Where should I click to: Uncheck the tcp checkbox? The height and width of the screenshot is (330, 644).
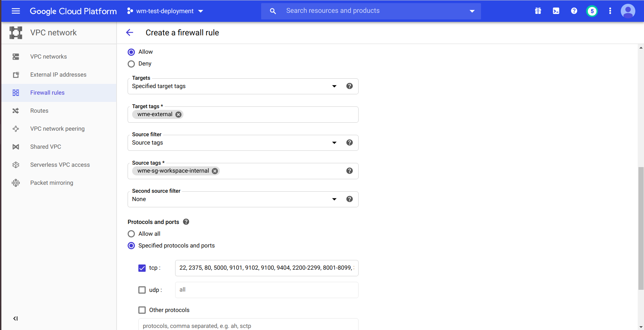click(x=142, y=268)
